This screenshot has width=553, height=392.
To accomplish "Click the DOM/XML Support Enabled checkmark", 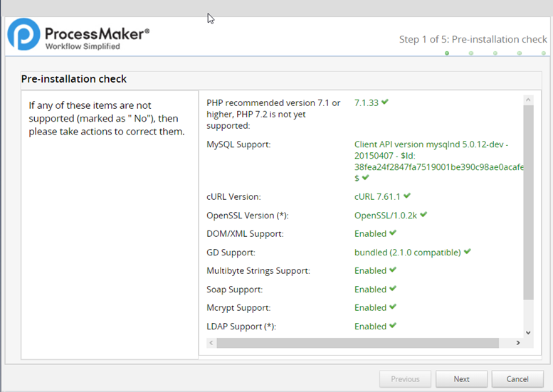I will 393,233.
